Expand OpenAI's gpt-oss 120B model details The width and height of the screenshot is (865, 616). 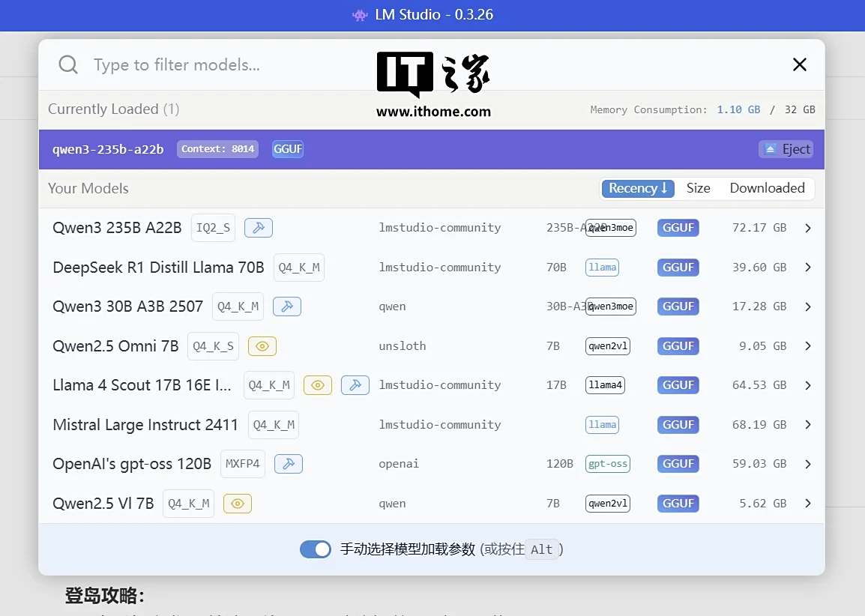[x=808, y=463]
